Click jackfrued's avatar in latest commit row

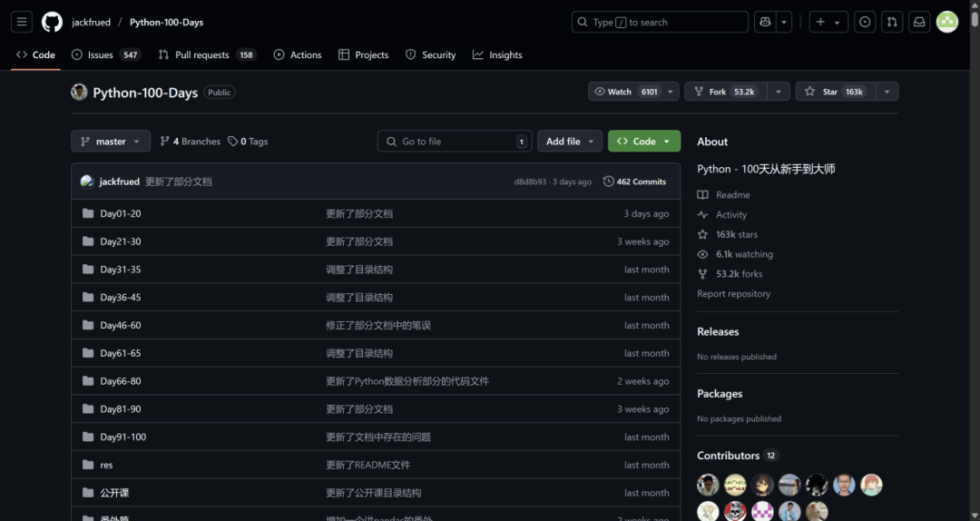point(87,182)
